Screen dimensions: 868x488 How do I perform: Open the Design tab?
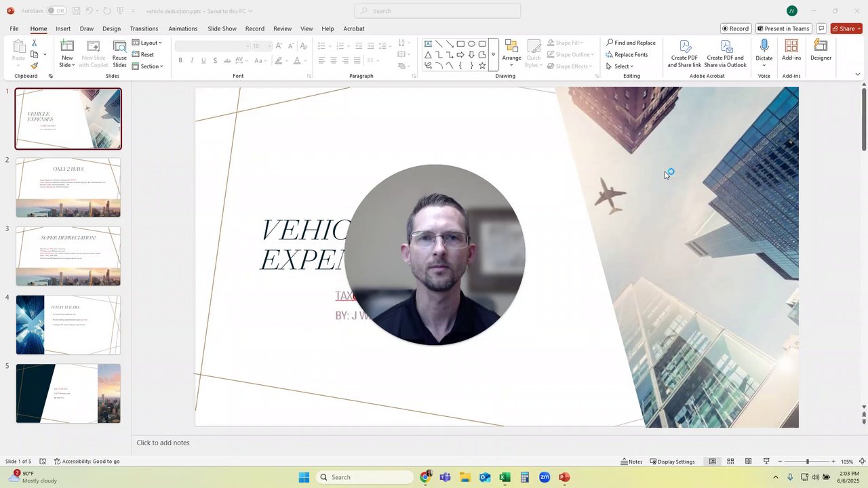point(111,28)
